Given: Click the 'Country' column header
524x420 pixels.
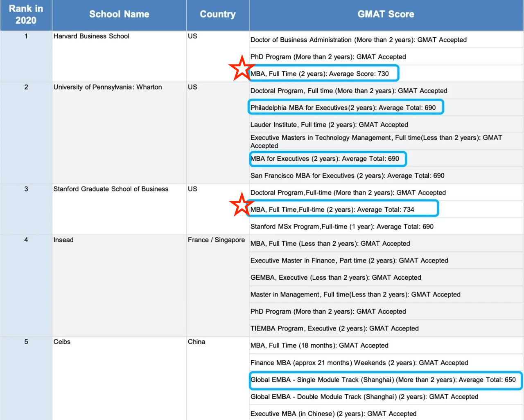Looking at the screenshot, I should click(x=217, y=15).
